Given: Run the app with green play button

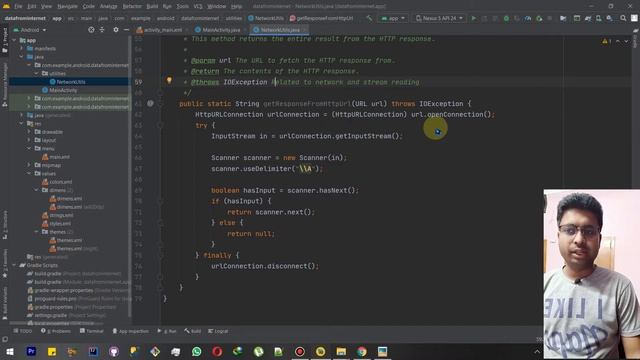Looking at the screenshot, I should [x=473, y=18].
